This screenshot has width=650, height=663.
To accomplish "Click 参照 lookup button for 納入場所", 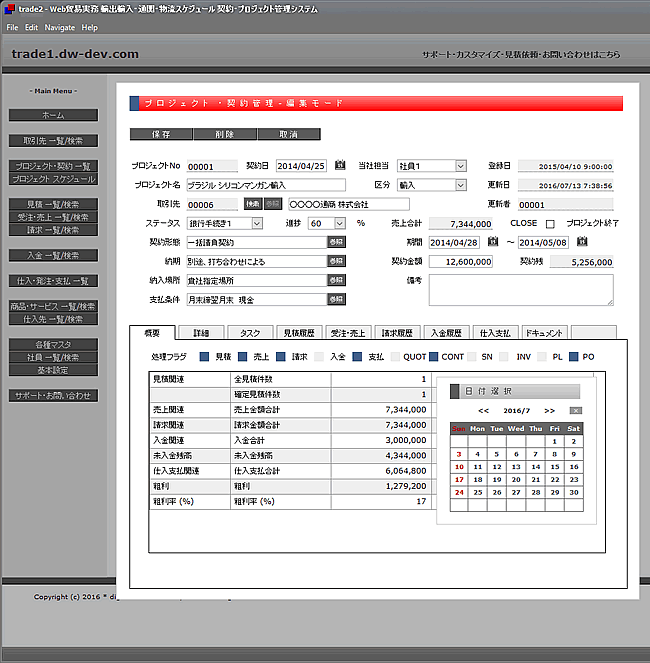I will (336, 280).
